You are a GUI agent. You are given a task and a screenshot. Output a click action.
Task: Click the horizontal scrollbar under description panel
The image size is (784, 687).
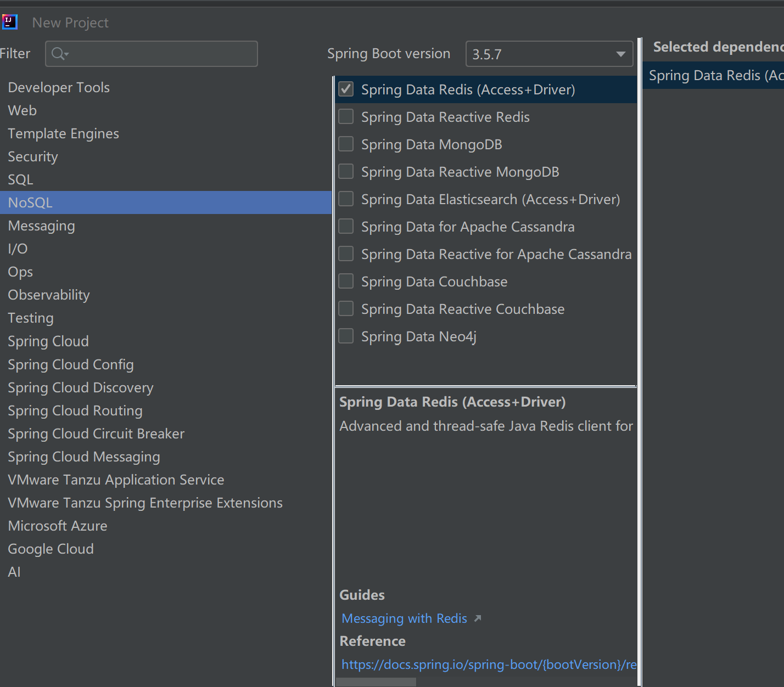click(x=376, y=682)
